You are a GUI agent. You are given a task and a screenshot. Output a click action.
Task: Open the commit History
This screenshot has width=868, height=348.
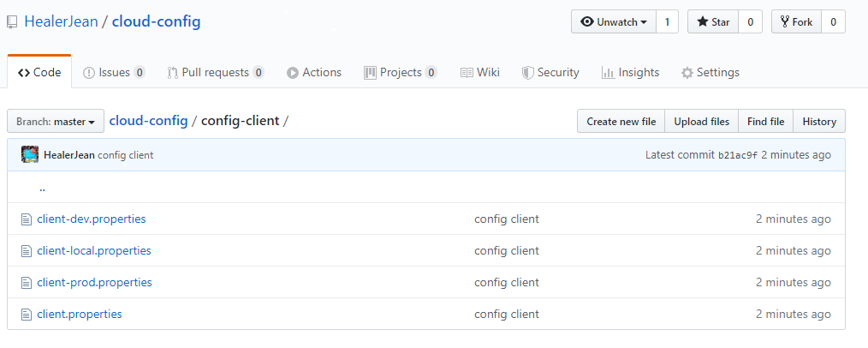(x=819, y=122)
